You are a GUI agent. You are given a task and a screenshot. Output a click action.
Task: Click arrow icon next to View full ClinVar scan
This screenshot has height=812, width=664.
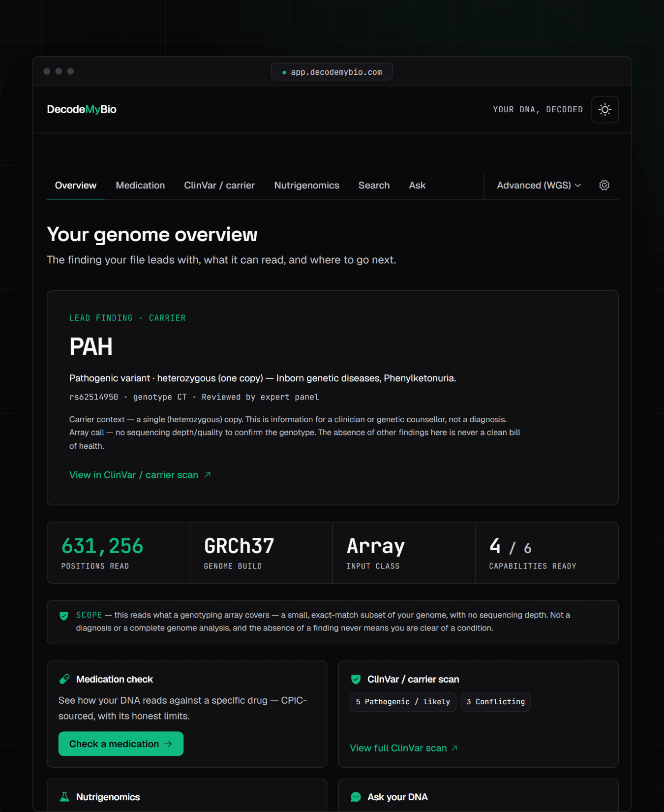click(x=454, y=748)
